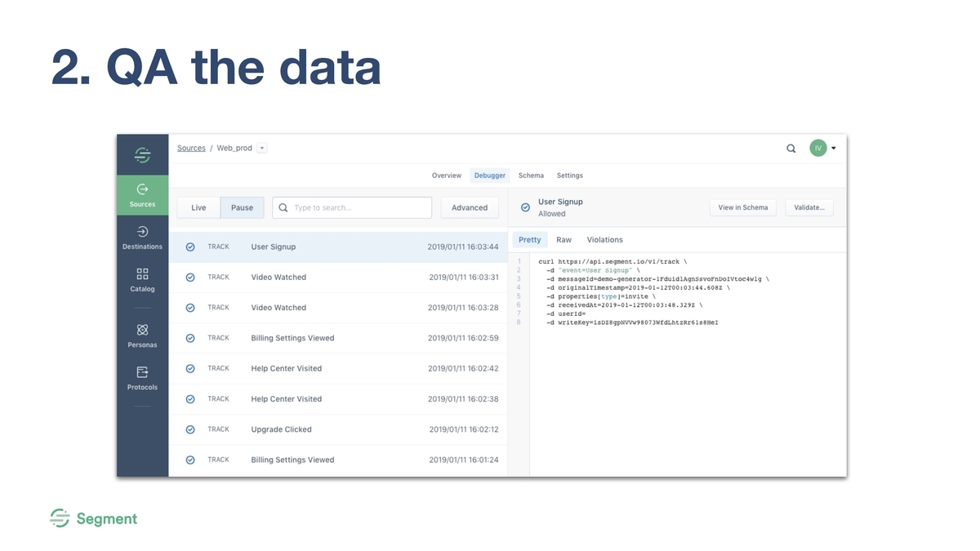The image size is (980, 551).
Task: Switch to the Schema tab
Action: 531,176
